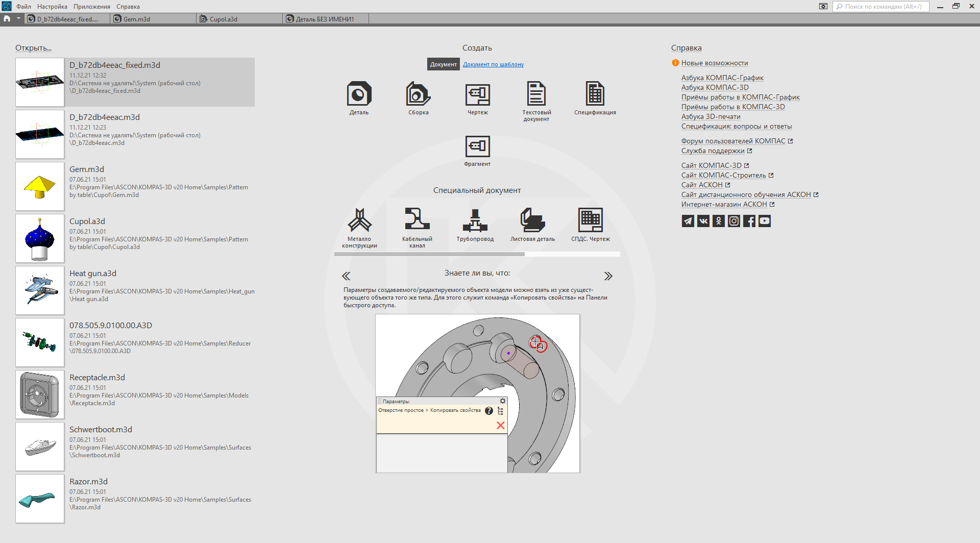Open the VK social link
Viewport: 980px width, 543px height.
coord(703,221)
